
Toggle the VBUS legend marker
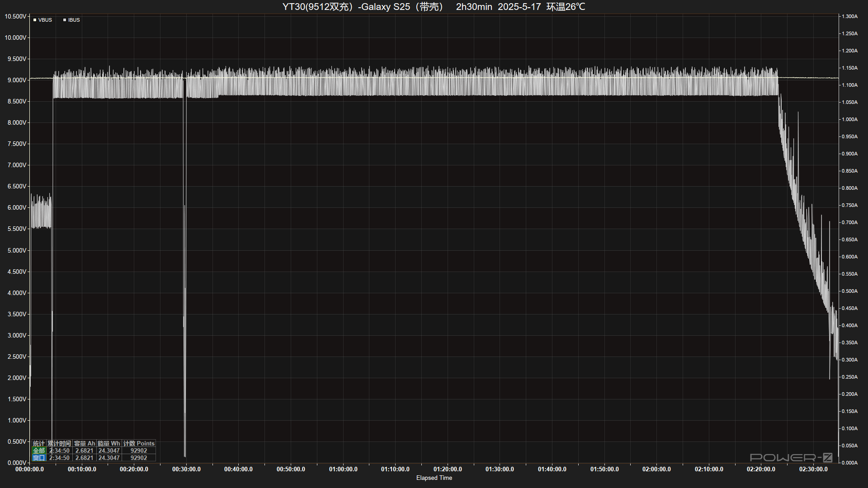coord(35,20)
